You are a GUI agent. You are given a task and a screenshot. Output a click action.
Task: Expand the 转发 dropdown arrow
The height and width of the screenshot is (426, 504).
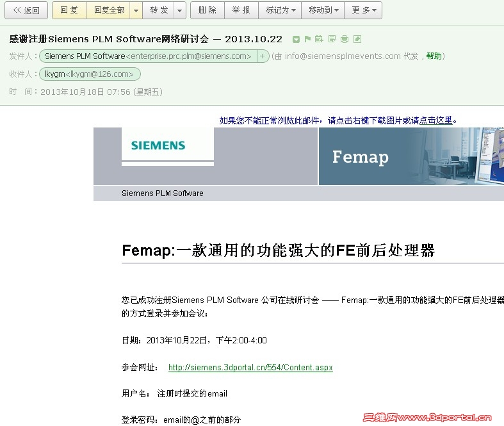[x=180, y=10]
